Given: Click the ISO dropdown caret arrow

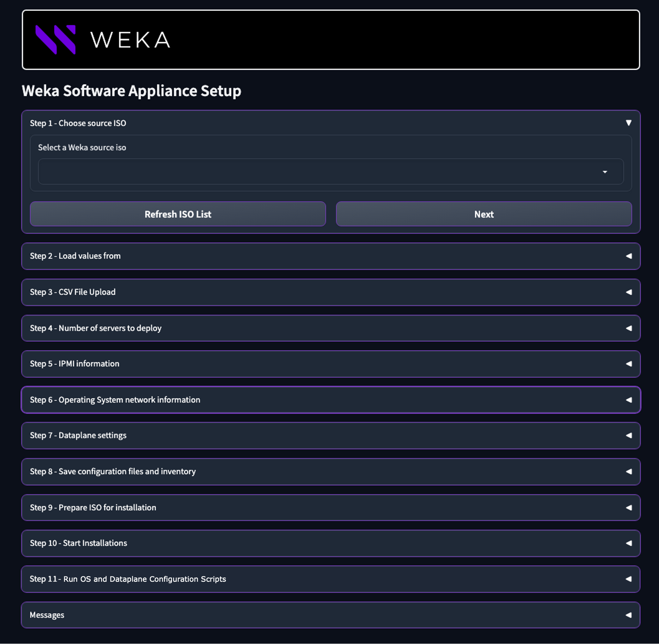Looking at the screenshot, I should 605,172.
